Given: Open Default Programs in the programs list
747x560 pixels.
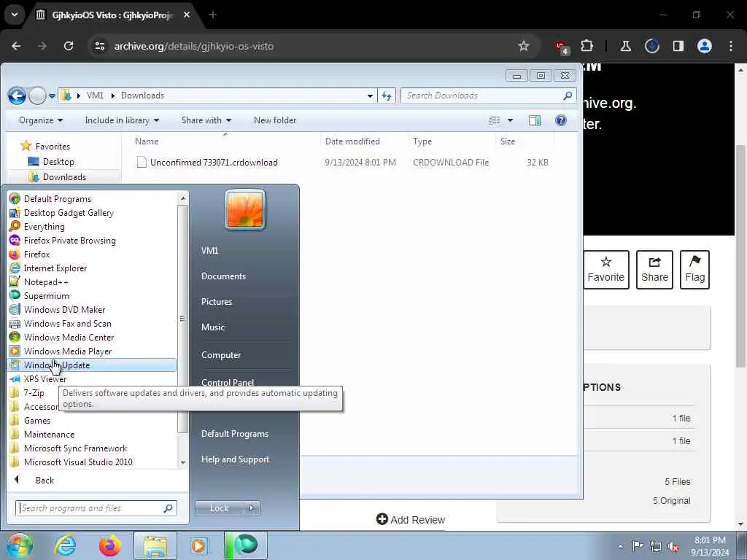Looking at the screenshot, I should click(57, 199).
